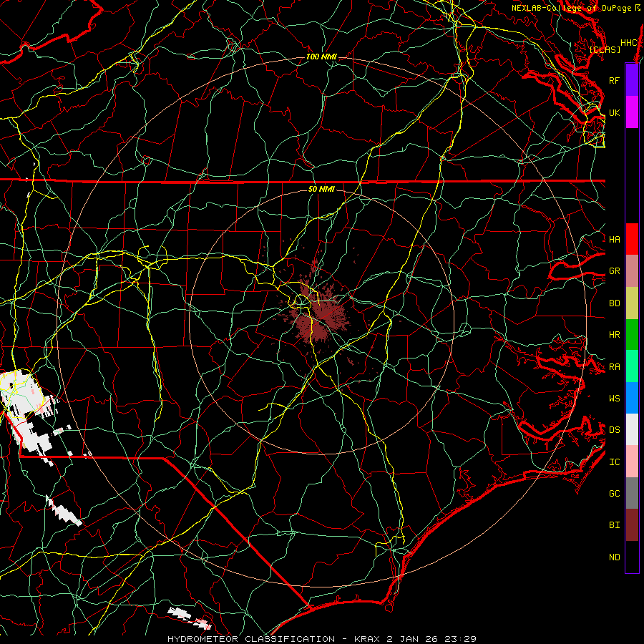Click the blue WS legend swatch
644x644 pixels.
click(632, 398)
